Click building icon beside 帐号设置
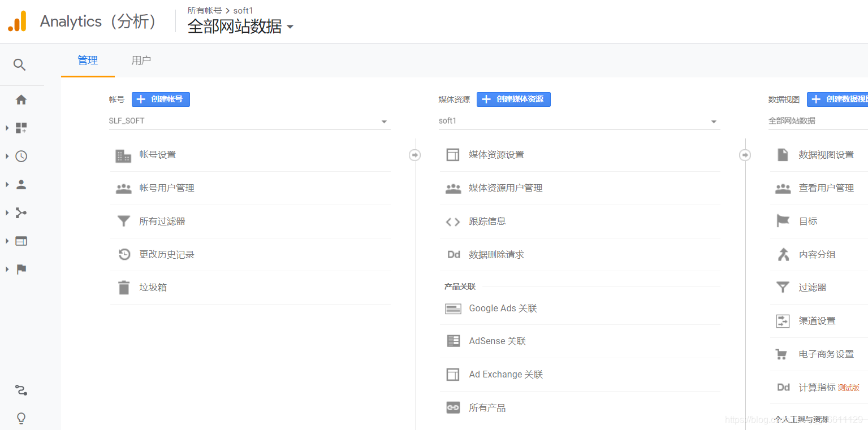868x430 pixels. tap(123, 155)
